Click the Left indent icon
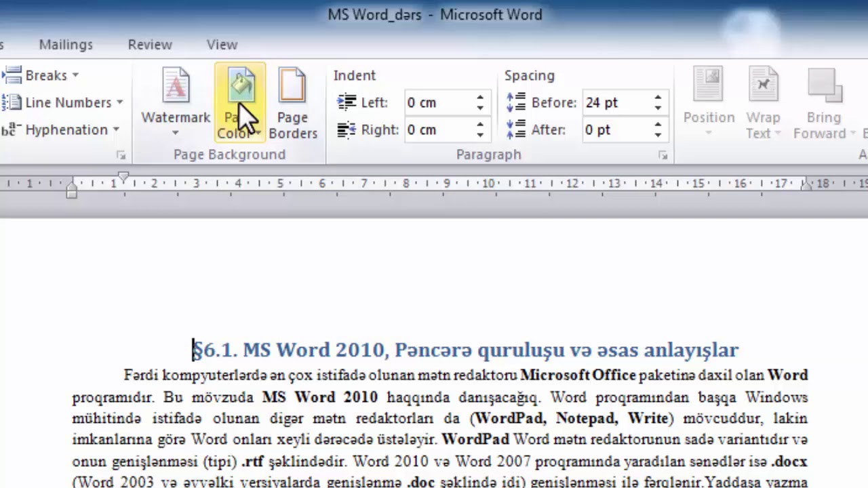Viewport: 868px width, 488px height. point(347,102)
